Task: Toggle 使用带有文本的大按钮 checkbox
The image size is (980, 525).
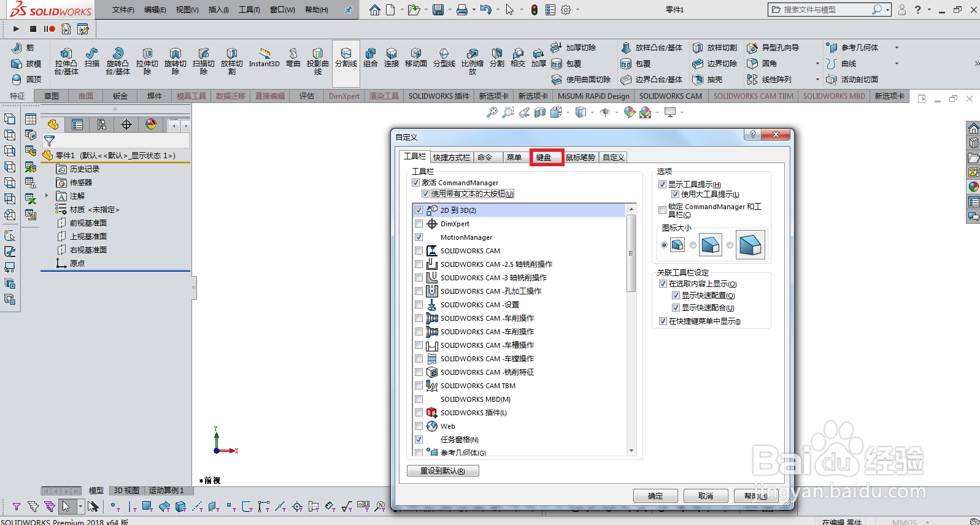Action: (426, 194)
